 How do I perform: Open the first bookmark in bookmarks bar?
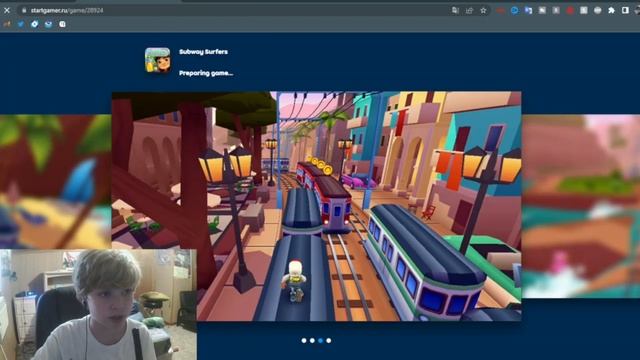[x=7, y=24]
